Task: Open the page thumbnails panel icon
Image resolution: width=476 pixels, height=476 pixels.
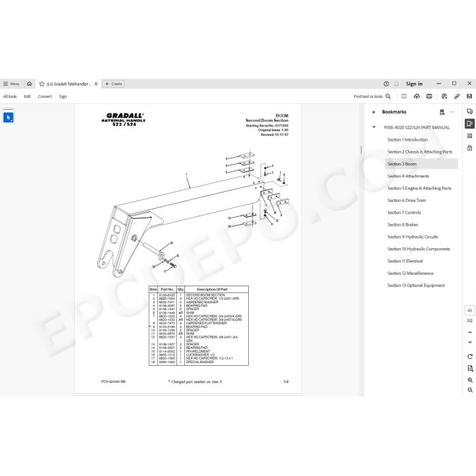Action: [470, 136]
